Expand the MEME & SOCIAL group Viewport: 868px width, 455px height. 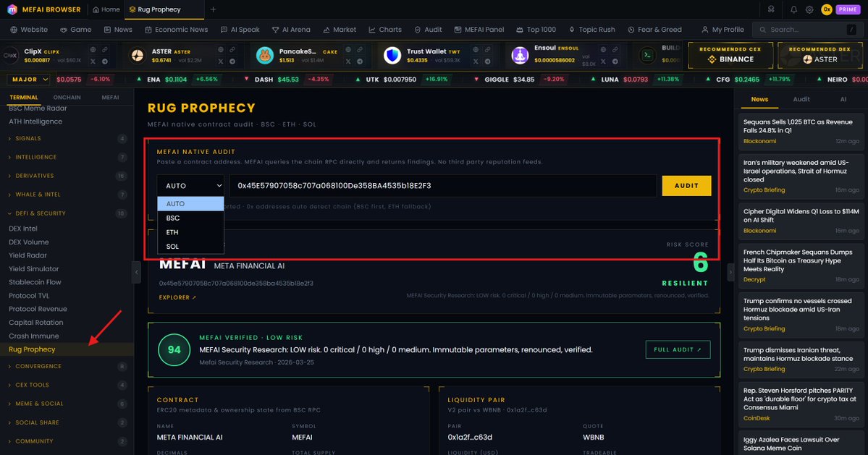(x=67, y=404)
